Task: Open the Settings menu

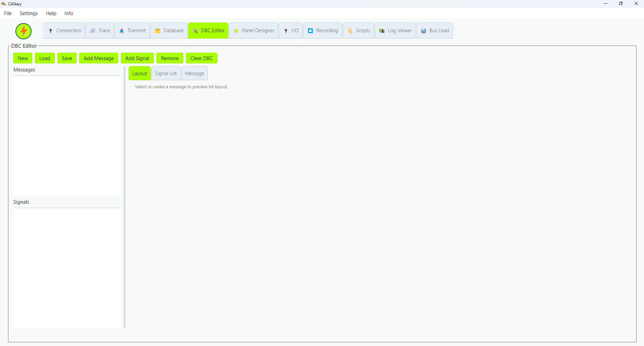Action: [29, 13]
